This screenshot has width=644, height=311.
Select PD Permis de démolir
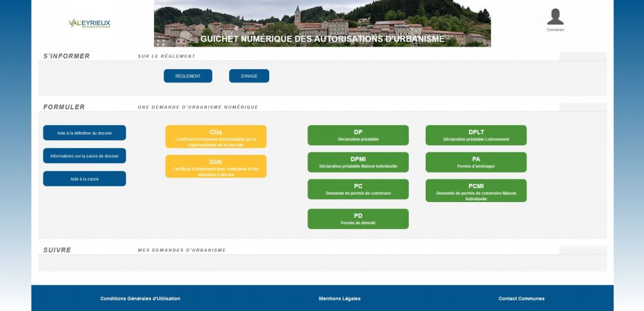point(358,219)
